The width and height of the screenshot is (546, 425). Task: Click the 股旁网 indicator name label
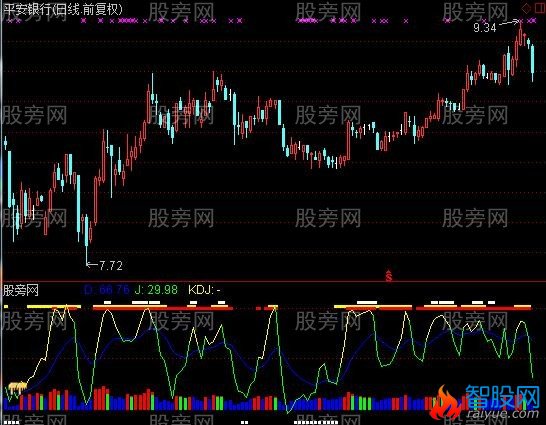click(x=21, y=290)
